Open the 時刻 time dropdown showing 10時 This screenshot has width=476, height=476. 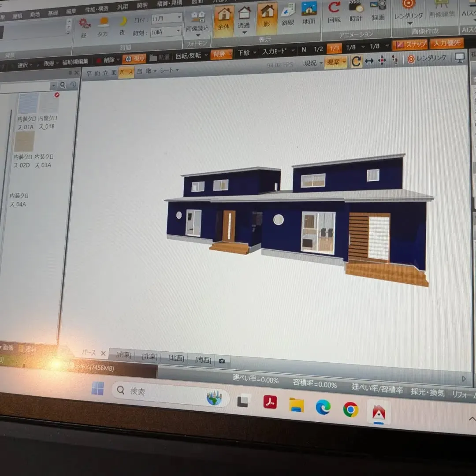point(165,32)
